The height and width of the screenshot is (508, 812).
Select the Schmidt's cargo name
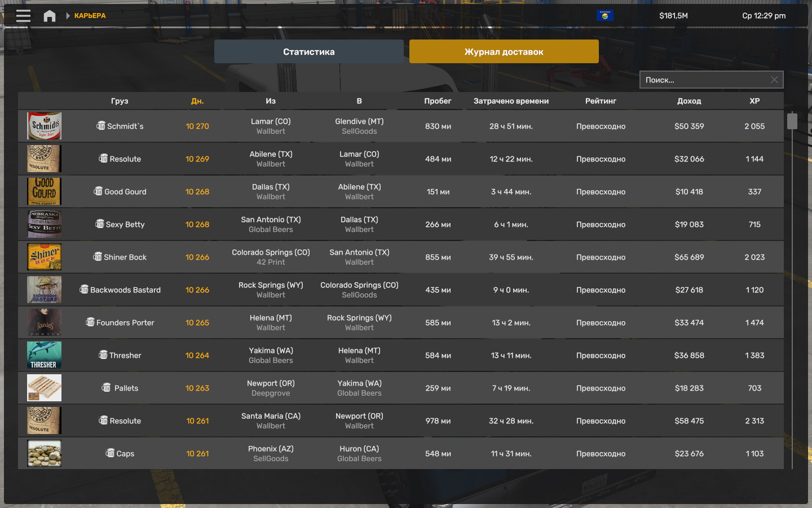(x=125, y=126)
